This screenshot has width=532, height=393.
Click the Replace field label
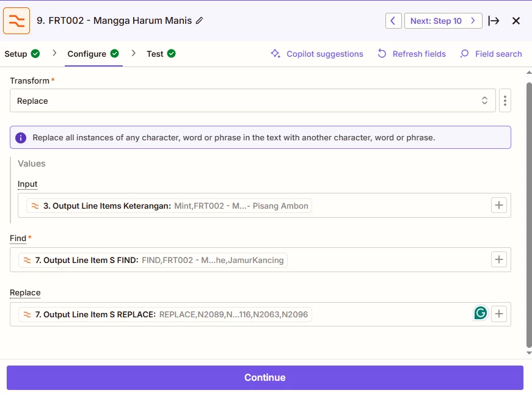click(x=25, y=293)
